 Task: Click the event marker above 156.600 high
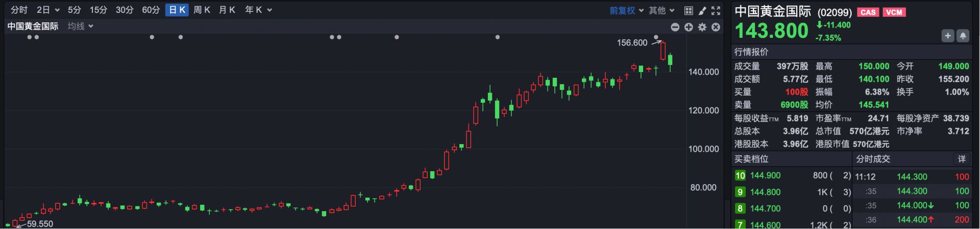(656, 37)
